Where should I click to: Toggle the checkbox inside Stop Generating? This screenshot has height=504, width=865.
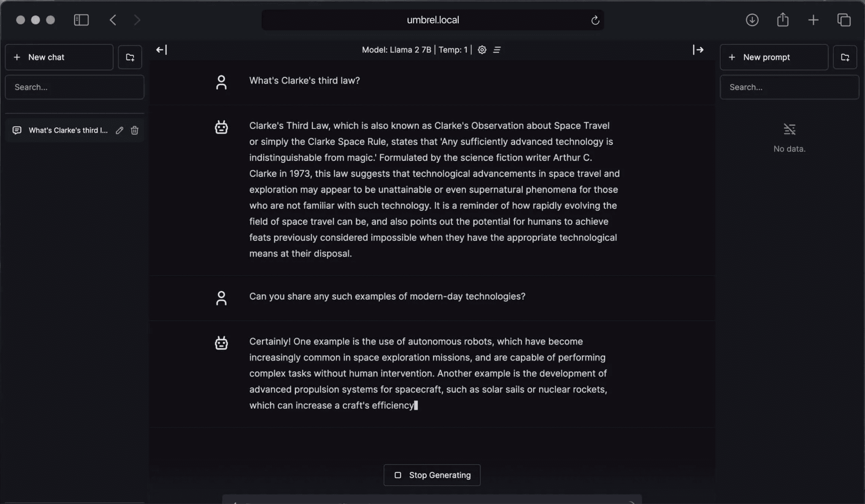click(397, 475)
